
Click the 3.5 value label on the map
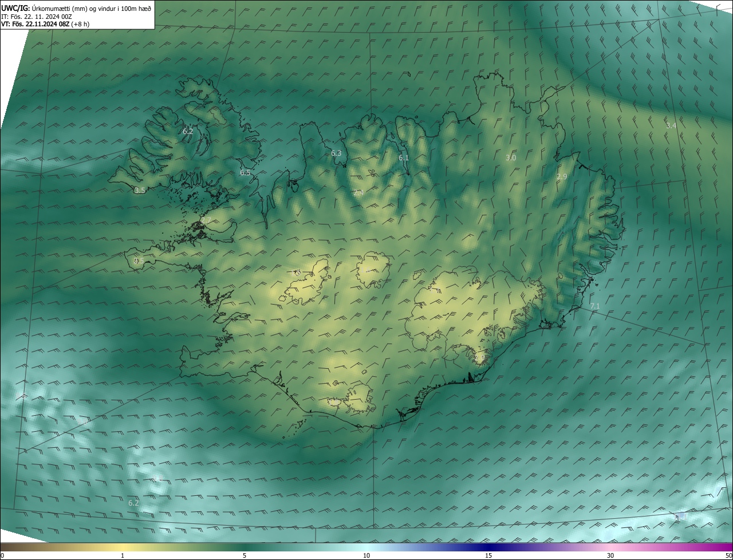[x=140, y=191]
